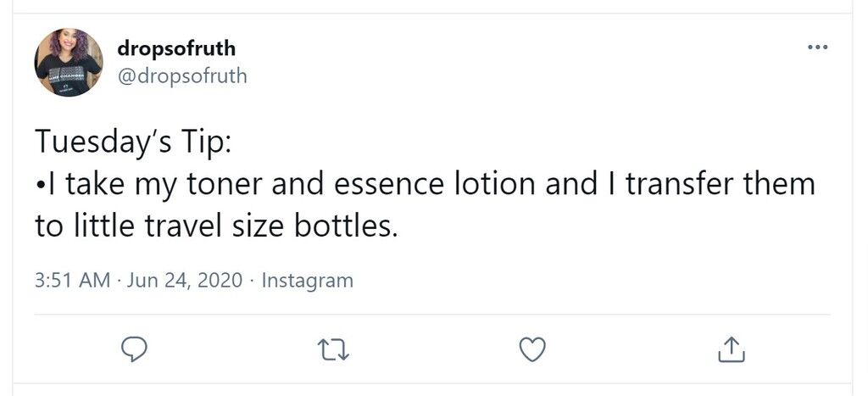Screen dimensions: 868x396
Task: Click the bullet point starting the tip
Action: point(41,185)
